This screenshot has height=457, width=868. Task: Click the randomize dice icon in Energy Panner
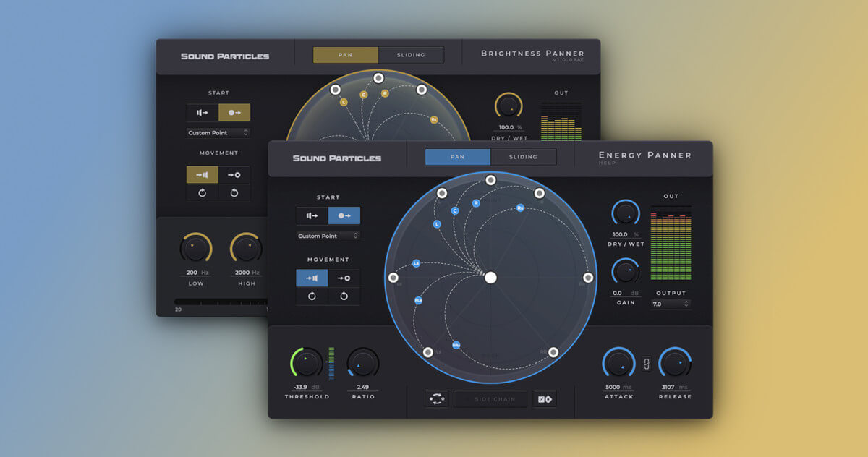tap(543, 399)
